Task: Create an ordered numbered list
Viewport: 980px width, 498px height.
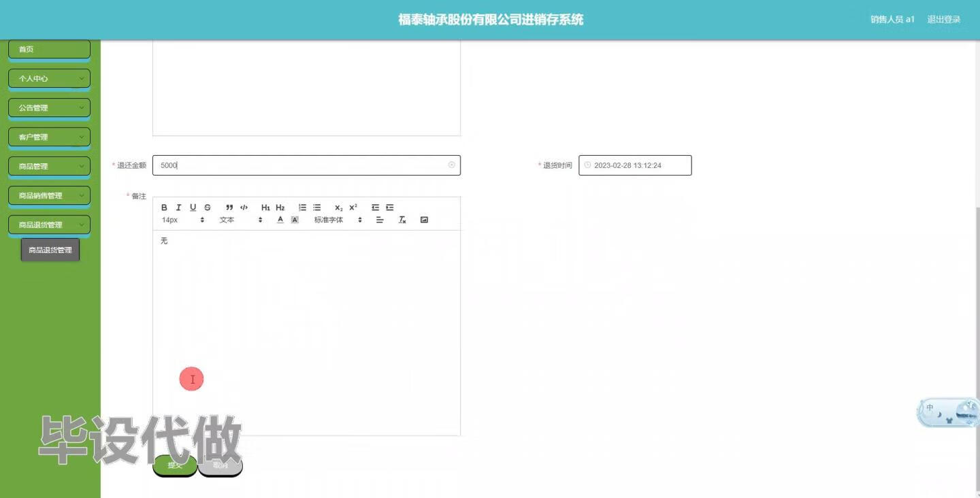Action: (x=302, y=207)
